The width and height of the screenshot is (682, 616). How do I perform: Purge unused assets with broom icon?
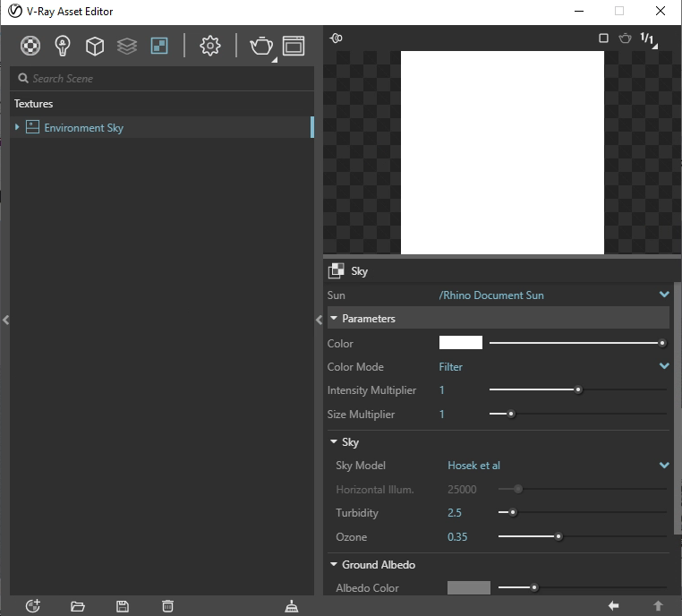(x=292, y=606)
